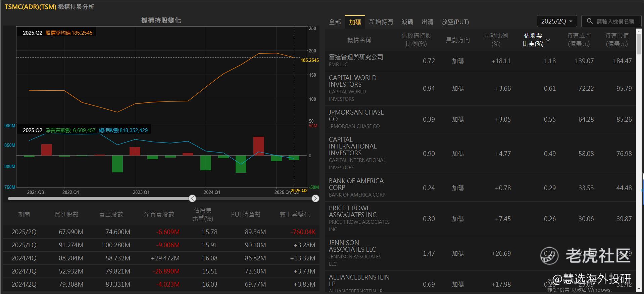Image resolution: width=644 pixels, height=294 pixels.
Task: Click the 89.34M PUT position value
Action: click(255, 232)
